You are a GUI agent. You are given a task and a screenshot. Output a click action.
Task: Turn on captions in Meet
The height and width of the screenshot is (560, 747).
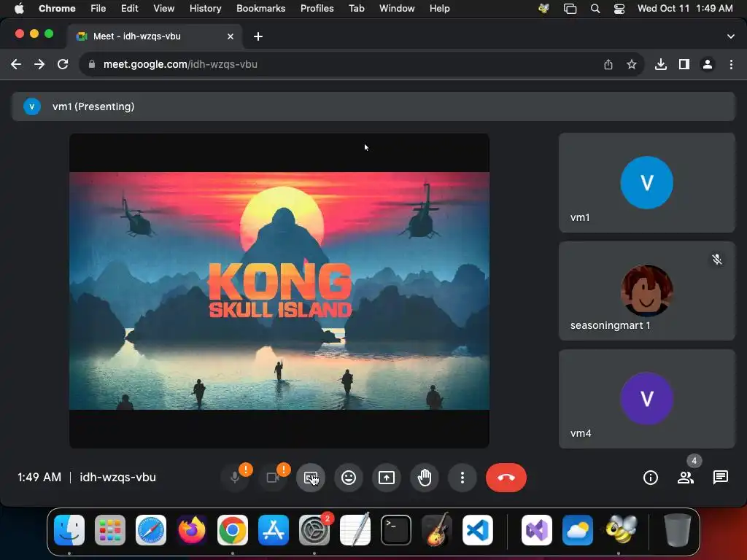coord(311,478)
